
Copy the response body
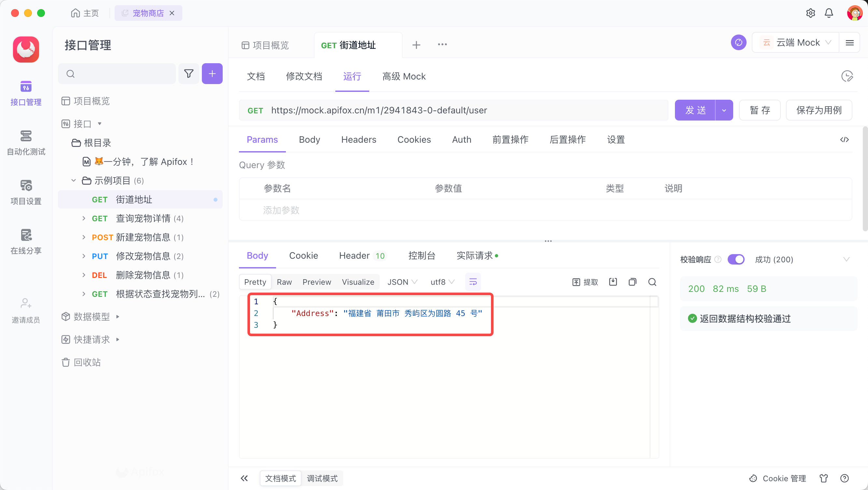coord(632,282)
